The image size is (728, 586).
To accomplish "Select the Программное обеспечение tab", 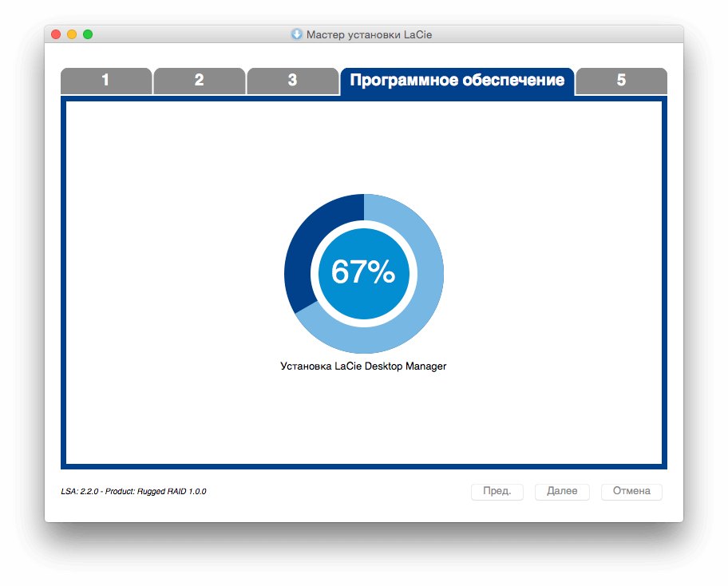I will [x=457, y=81].
